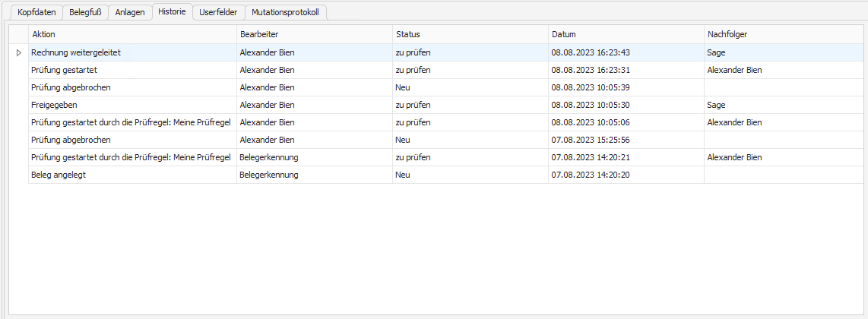
Task: Click the Sage successor cell in Freigegeben row
Action: [716, 105]
